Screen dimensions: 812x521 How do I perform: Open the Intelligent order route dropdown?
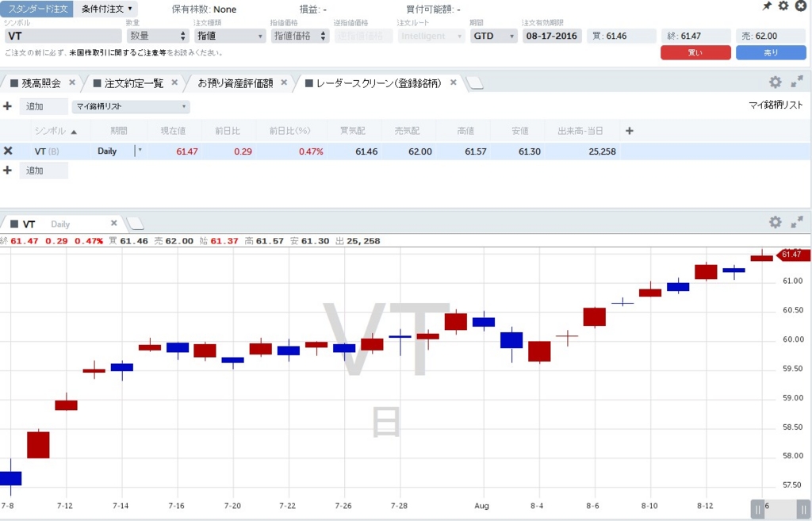[x=431, y=36]
